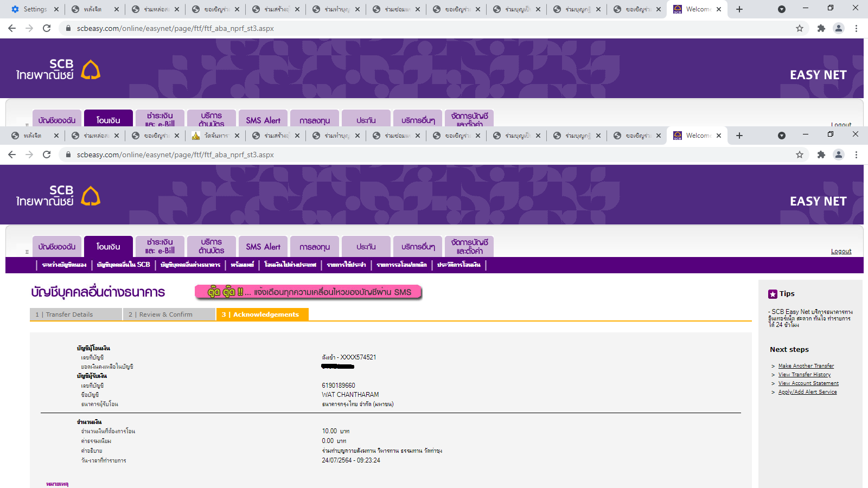Close the Settings tab in the upper window
The width and height of the screenshot is (868, 488).
[56, 9]
